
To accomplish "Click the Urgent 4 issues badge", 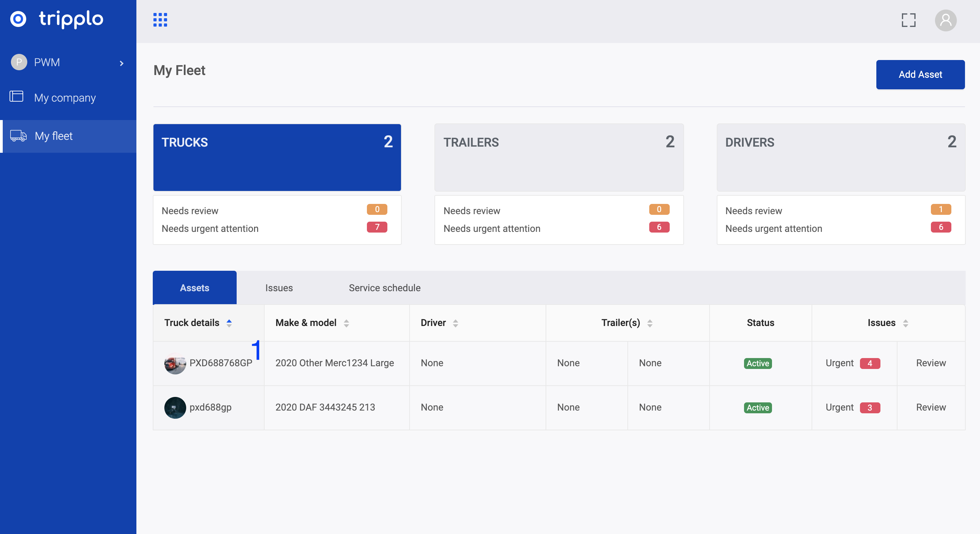I will (870, 363).
